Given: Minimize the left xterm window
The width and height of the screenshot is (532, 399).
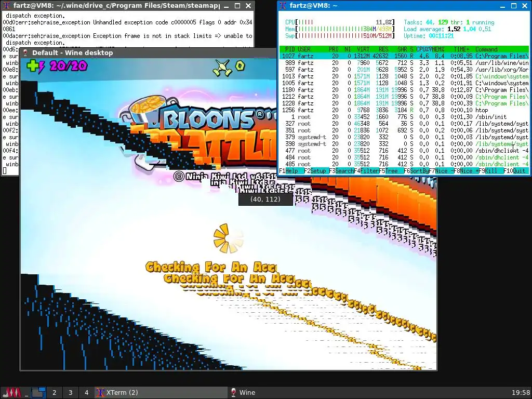Looking at the screenshot, I should [x=227, y=5].
